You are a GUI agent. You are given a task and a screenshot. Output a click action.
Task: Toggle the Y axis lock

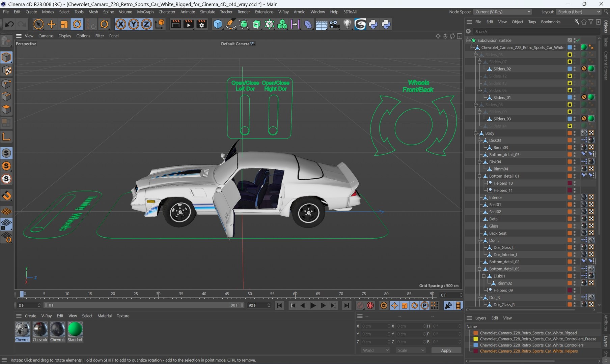133,24
